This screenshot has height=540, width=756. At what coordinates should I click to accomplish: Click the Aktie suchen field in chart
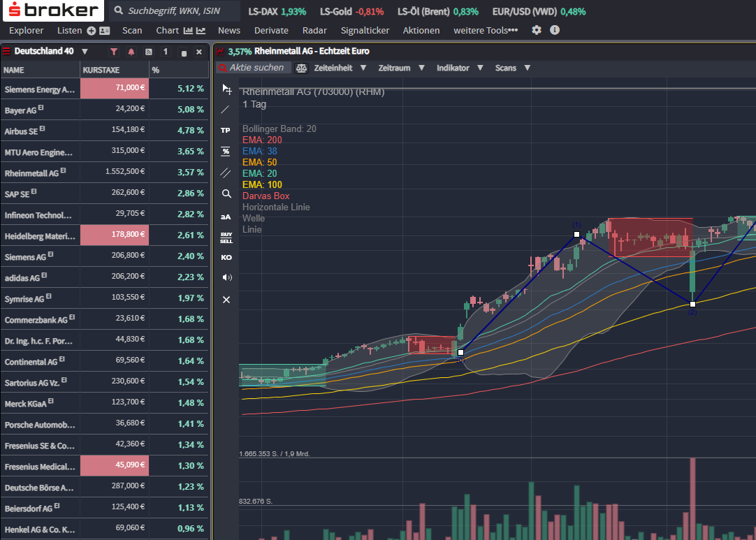point(254,68)
